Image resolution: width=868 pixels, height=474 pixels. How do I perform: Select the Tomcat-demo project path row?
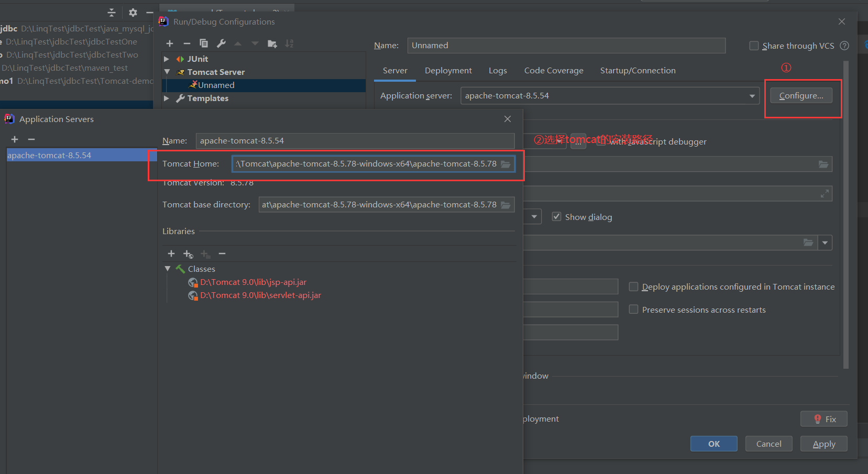(76, 81)
